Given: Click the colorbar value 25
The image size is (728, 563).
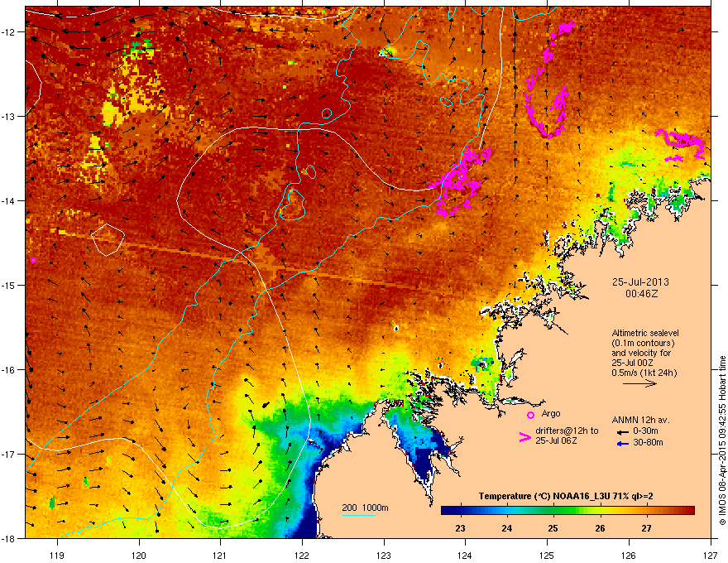Looking at the screenshot, I should pyautogui.click(x=553, y=528).
